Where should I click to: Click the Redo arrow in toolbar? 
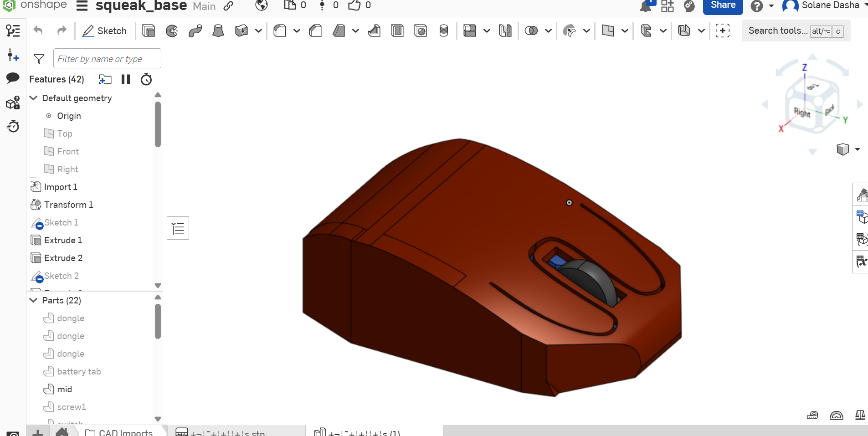(x=62, y=31)
